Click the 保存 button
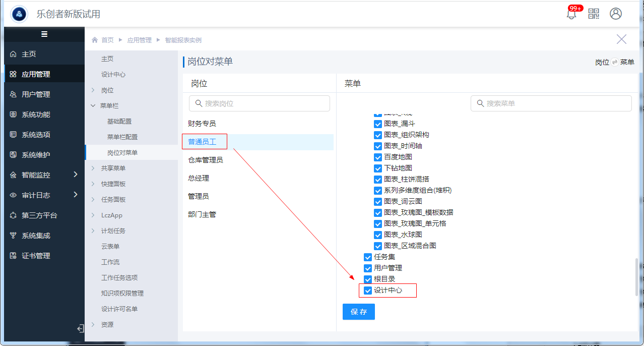This screenshot has height=346, width=644. pos(358,312)
